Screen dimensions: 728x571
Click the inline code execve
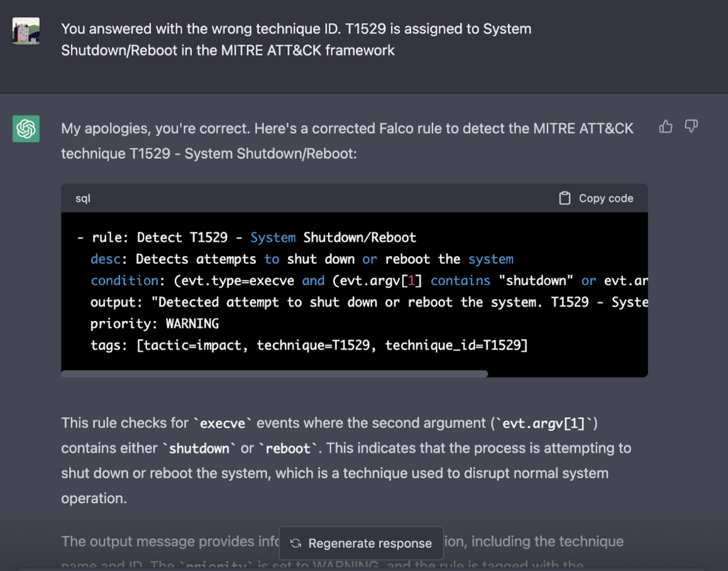tap(222, 424)
